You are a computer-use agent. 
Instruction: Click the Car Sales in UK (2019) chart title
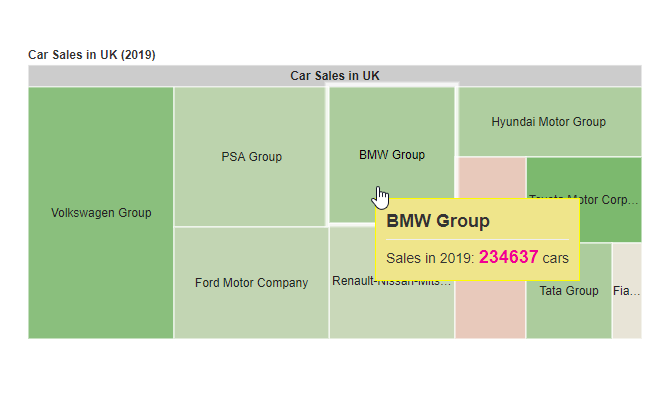coord(91,54)
